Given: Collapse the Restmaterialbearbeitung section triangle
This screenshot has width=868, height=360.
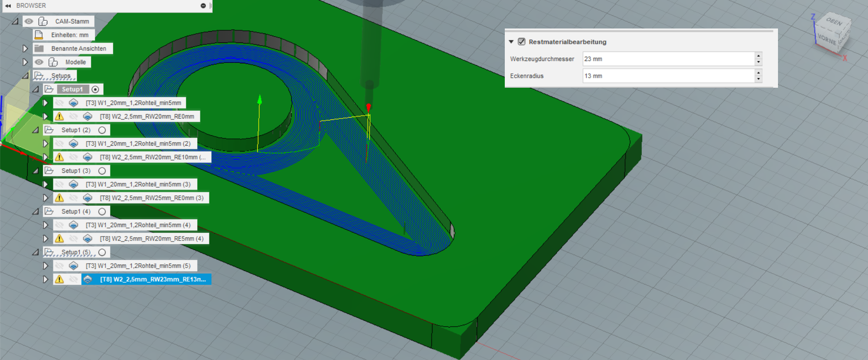Looking at the screenshot, I should click(x=511, y=42).
